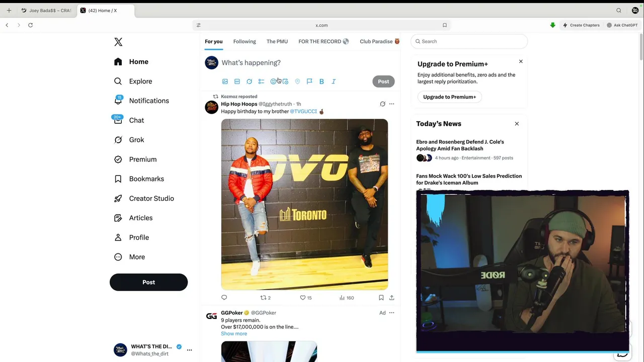Open Grok in the sidebar
Screen dimensions: 644x362
pyautogui.click(x=129, y=140)
